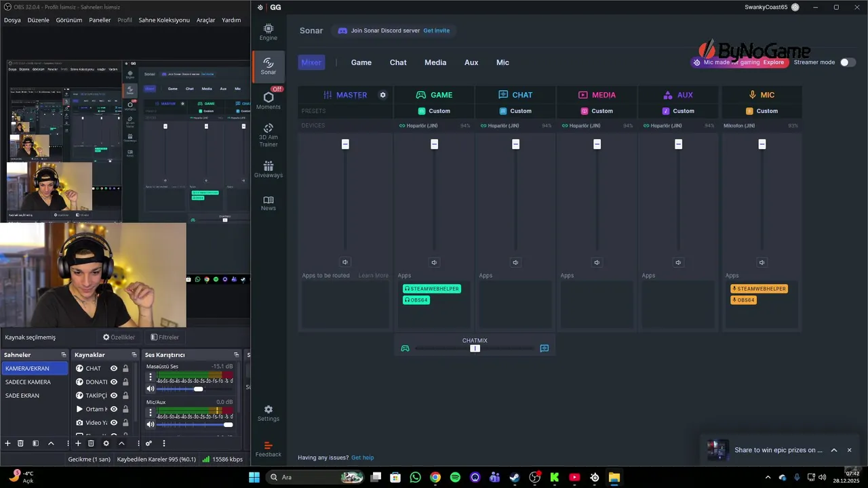Open Feedback in the GG sidebar
Screen dimensions: 868x488
coord(269,449)
